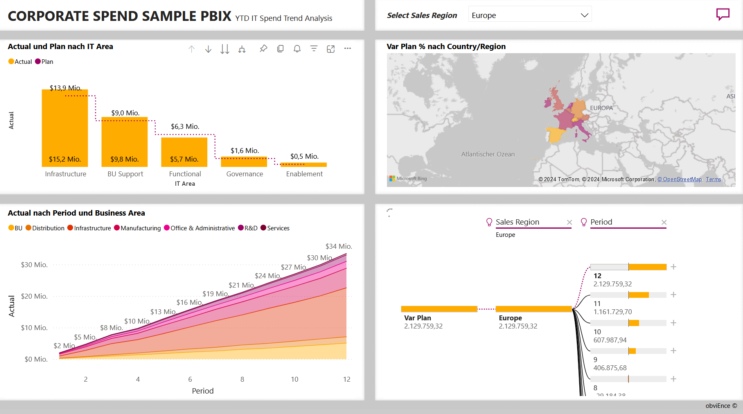The image size is (743, 414).
Task: Click the United Kingdom on the map
Action: coord(557,101)
